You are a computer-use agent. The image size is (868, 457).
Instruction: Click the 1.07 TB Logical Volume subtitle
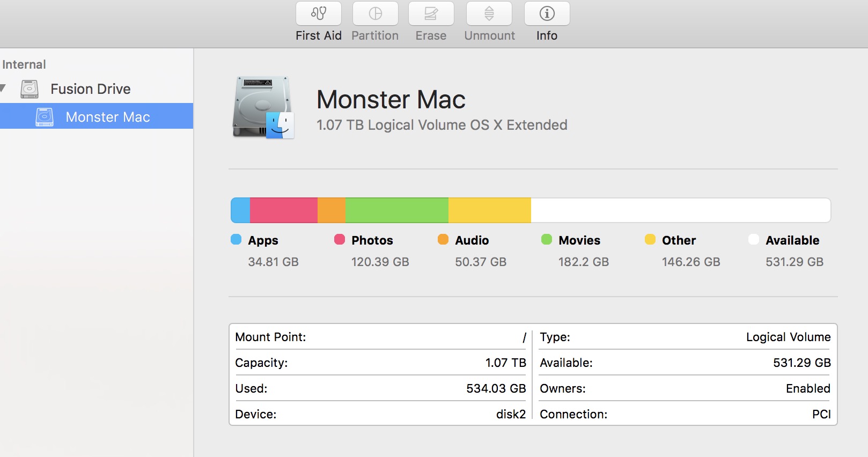(x=442, y=125)
